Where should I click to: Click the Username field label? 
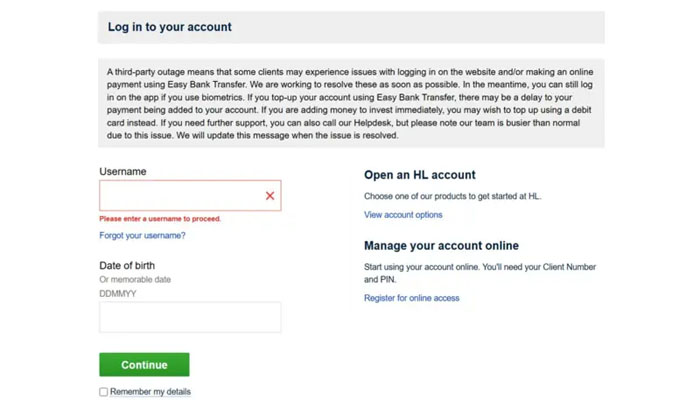point(122,172)
